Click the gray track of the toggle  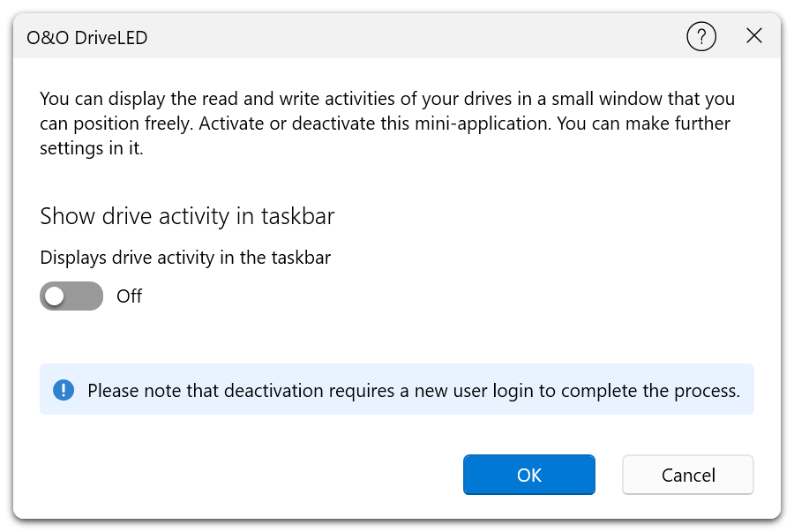pyautogui.click(x=86, y=296)
